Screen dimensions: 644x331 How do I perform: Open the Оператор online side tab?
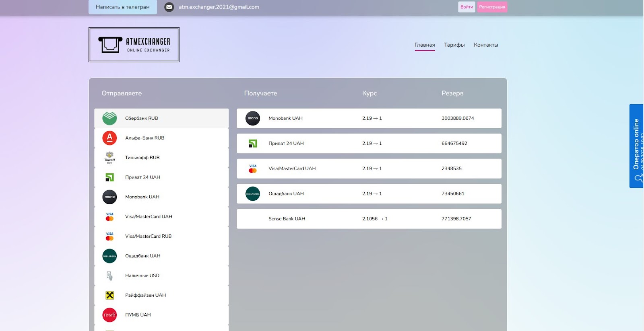(636, 146)
